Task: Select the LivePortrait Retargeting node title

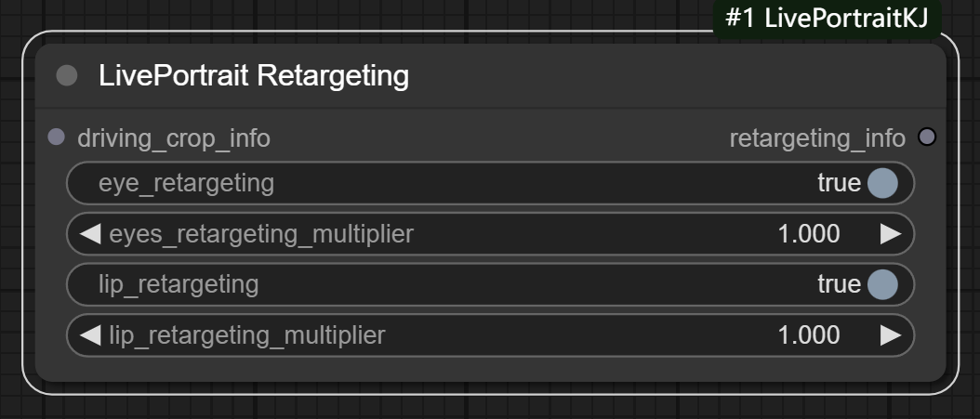Action: click(253, 76)
